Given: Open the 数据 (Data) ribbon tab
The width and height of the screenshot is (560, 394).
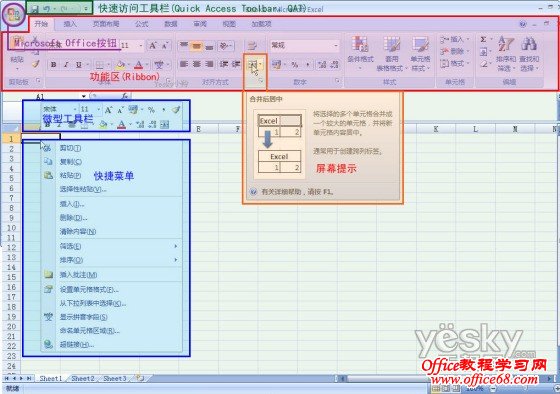Looking at the screenshot, I should [x=171, y=24].
